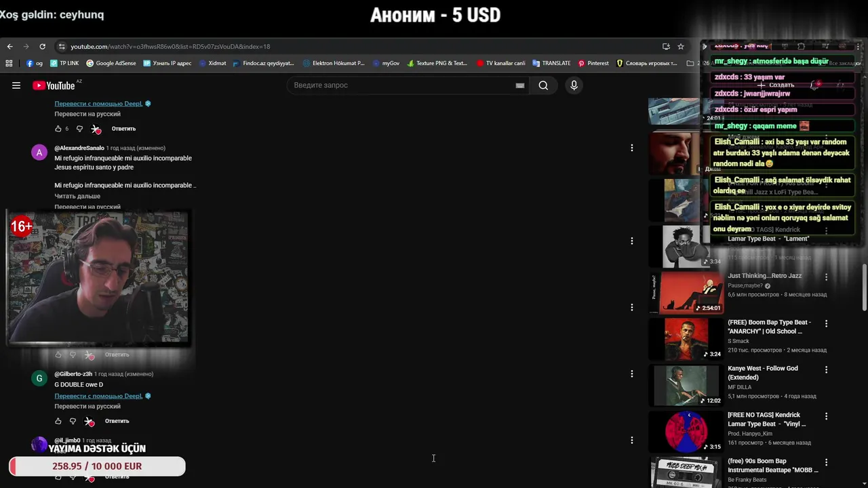This screenshot has height=488, width=868.
Task: Click top Перевести на русский text
Action: pos(87,114)
